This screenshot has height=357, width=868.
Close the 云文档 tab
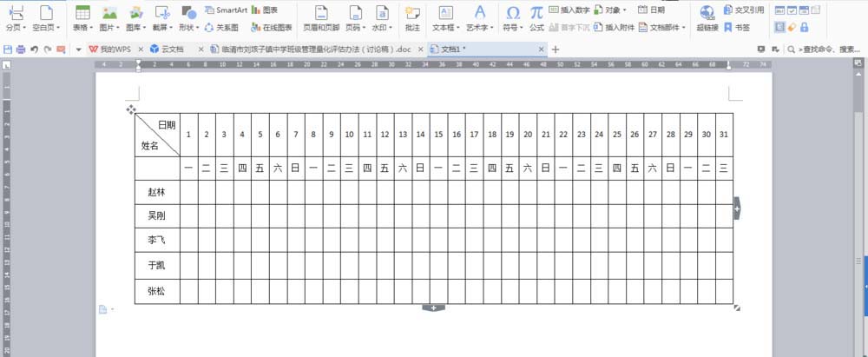click(201, 50)
